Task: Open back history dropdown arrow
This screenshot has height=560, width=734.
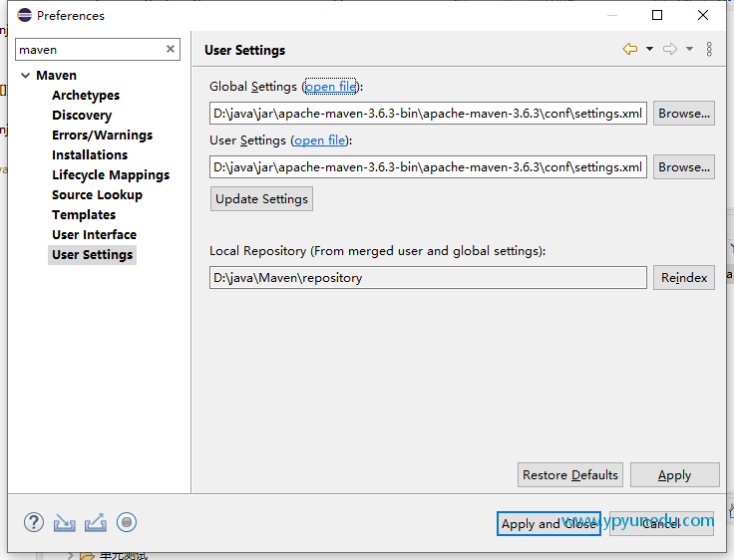Action: point(650,49)
